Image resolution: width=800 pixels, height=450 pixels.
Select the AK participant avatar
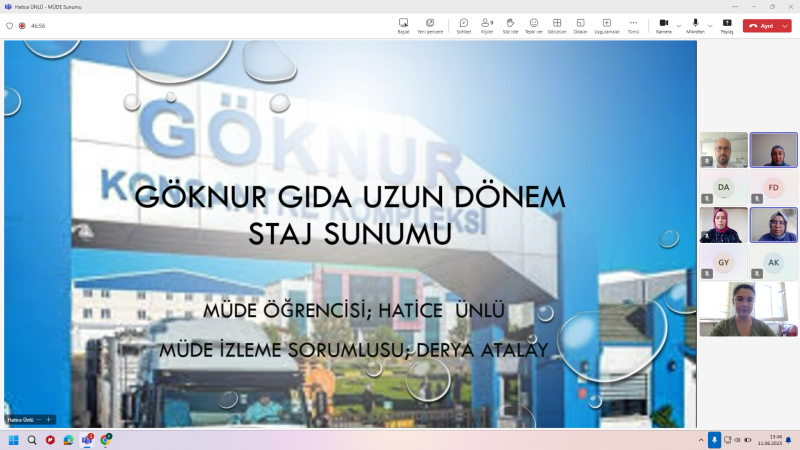(773, 262)
